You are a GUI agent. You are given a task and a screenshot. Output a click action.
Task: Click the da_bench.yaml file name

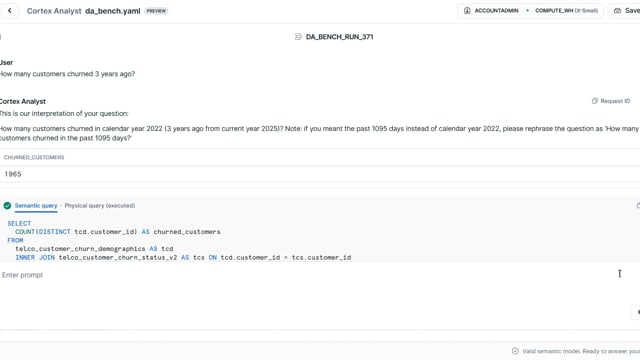coord(113,11)
